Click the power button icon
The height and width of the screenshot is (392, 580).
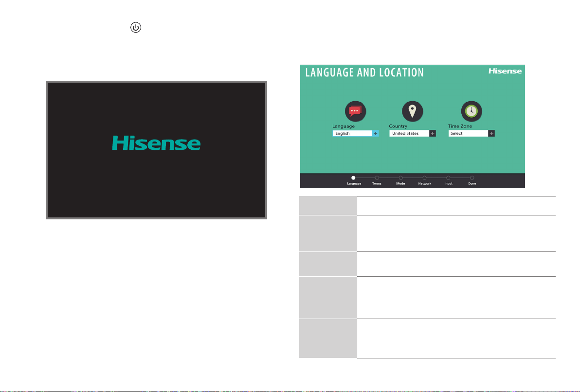pyautogui.click(x=136, y=27)
